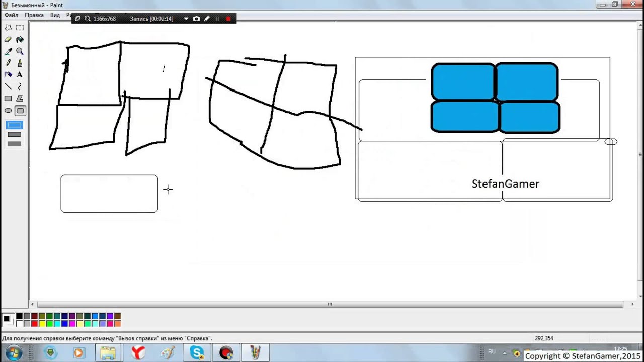The height and width of the screenshot is (362, 644).
Task: Click the recorder camera snapshot icon
Action: [196, 19]
